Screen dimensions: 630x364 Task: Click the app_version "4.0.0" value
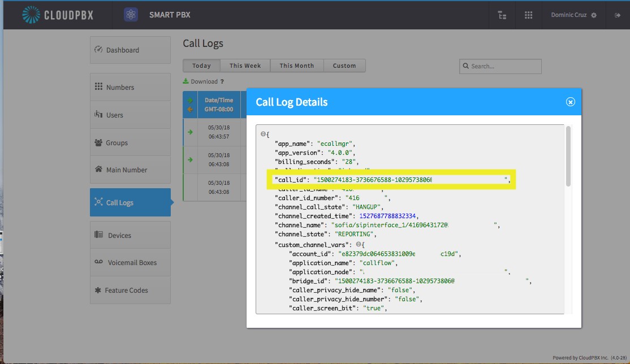click(x=340, y=153)
